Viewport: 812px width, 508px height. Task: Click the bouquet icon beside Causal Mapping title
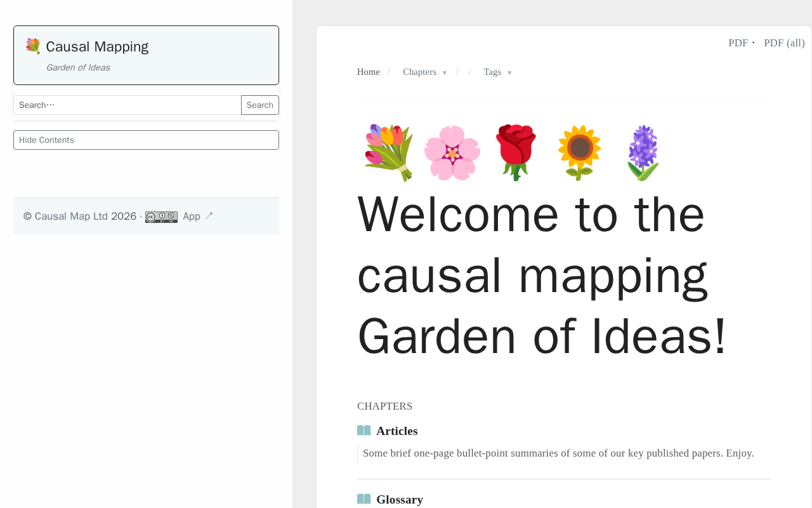click(33, 46)
